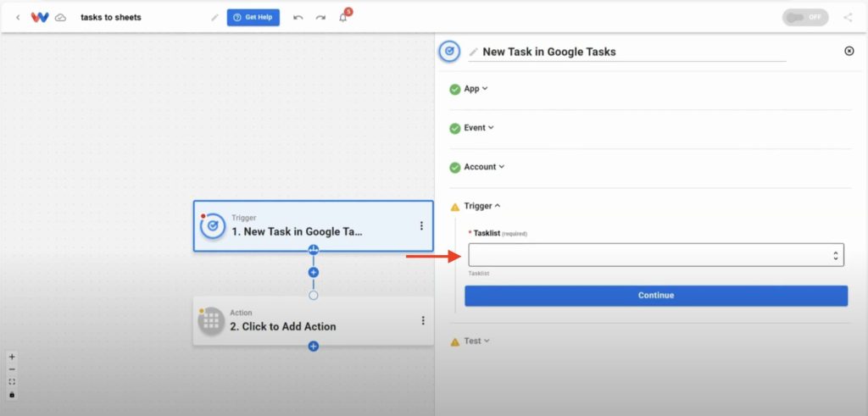This screenshot has height=416, width=868.
Task: Zoom in on the canvas
Action: pos(12,357)
